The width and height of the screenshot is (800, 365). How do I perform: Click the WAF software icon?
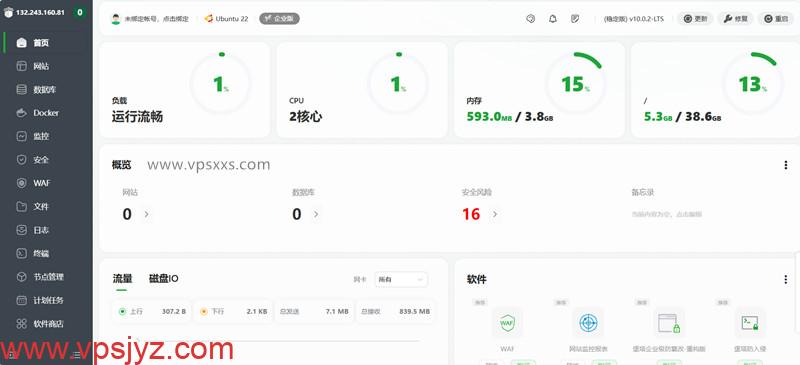pyautogui.click(x=507, y=323)
